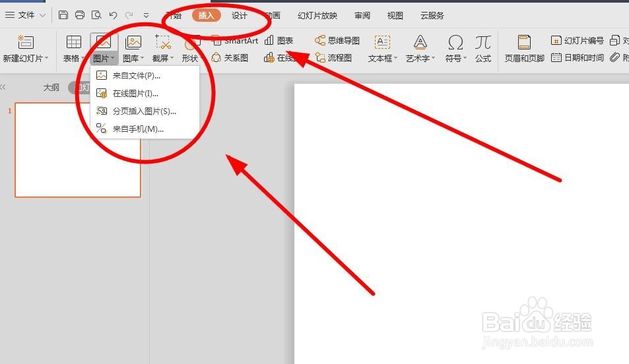
Task: Choose 在线图片(I)... menu entry
Action: coord(145,94)
